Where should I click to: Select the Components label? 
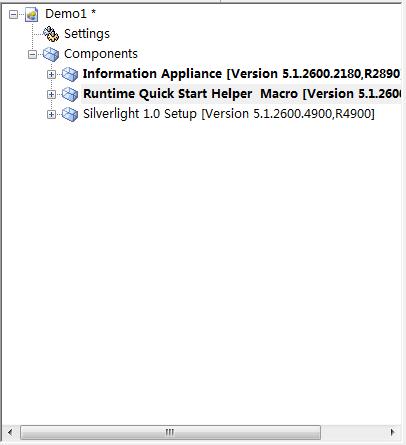[101, 54]
